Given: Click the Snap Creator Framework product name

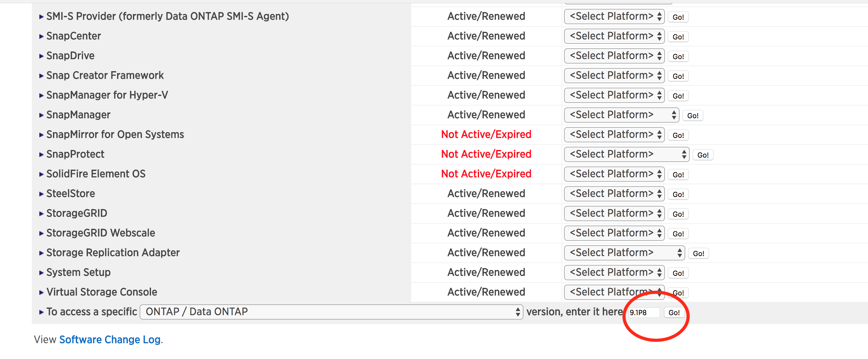Looking at the screenshot, I should click(105, 76).
